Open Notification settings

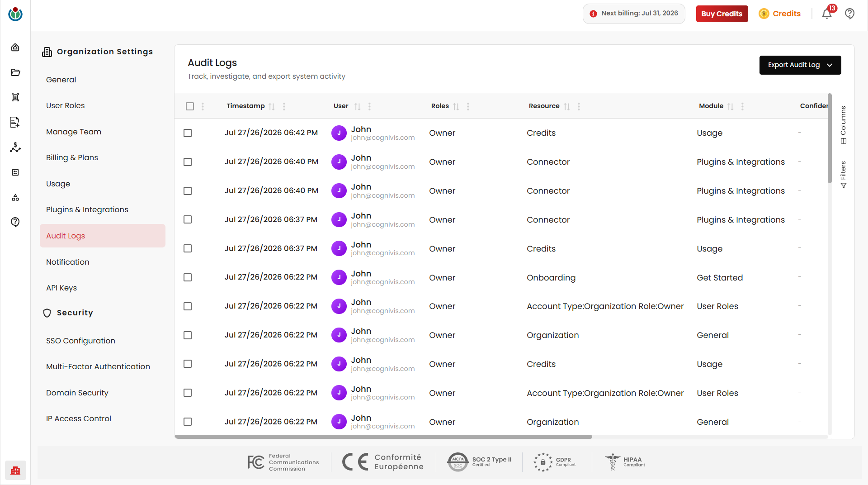pyautogui.click(x=68, y=262)
